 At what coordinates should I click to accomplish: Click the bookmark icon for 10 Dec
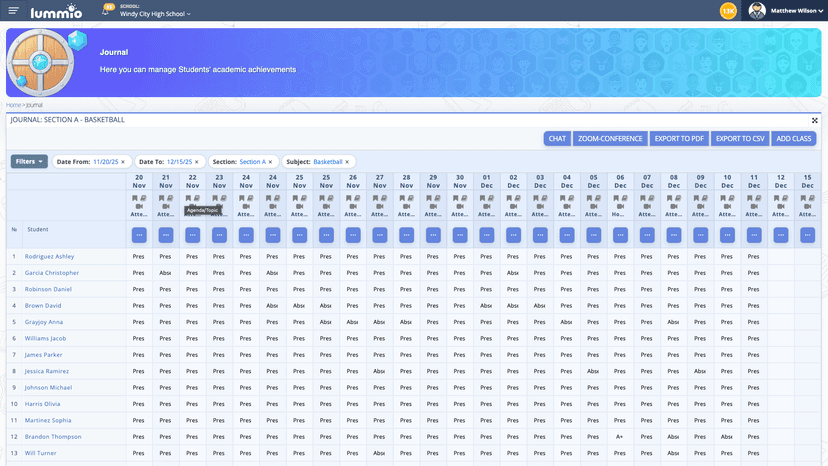(723, 198)
